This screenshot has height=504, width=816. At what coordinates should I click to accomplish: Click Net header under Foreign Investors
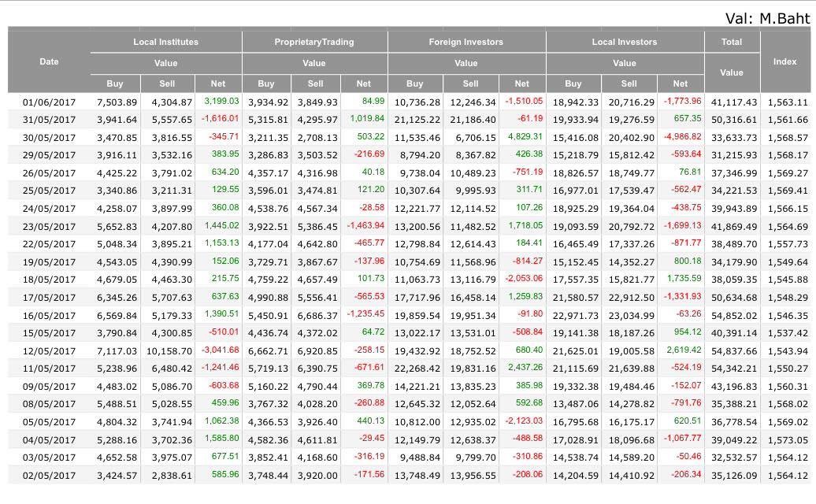point(522,83)
